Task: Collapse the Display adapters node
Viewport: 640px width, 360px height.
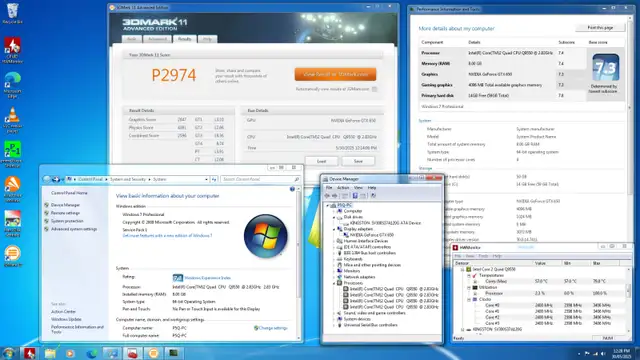Action: click(x=334, y=229)
